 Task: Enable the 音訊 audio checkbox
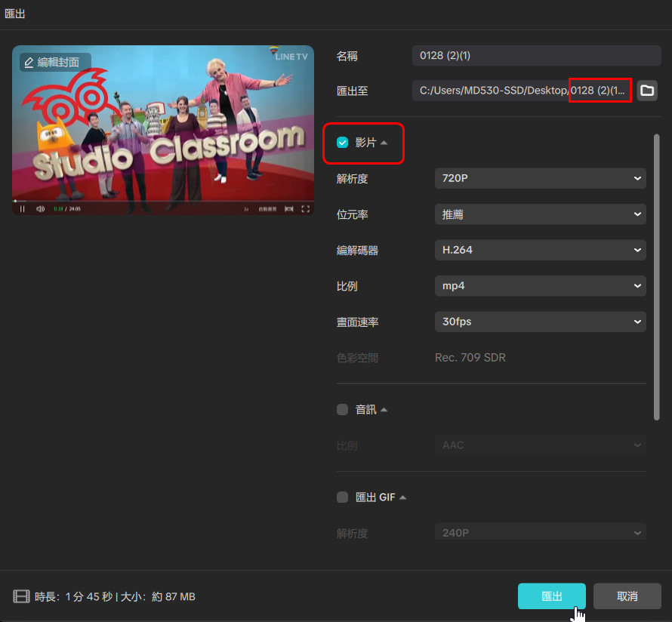tap(343, 410)
